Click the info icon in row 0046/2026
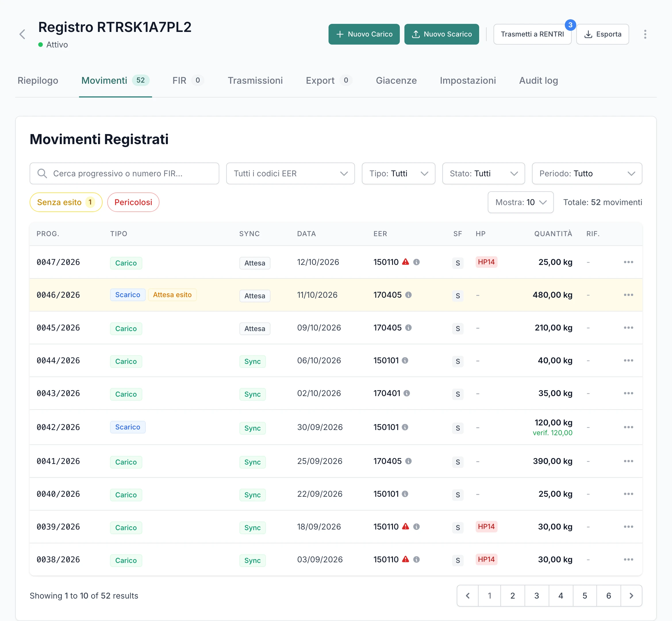This screenshot has height=621, width=672. coord(408,295)
